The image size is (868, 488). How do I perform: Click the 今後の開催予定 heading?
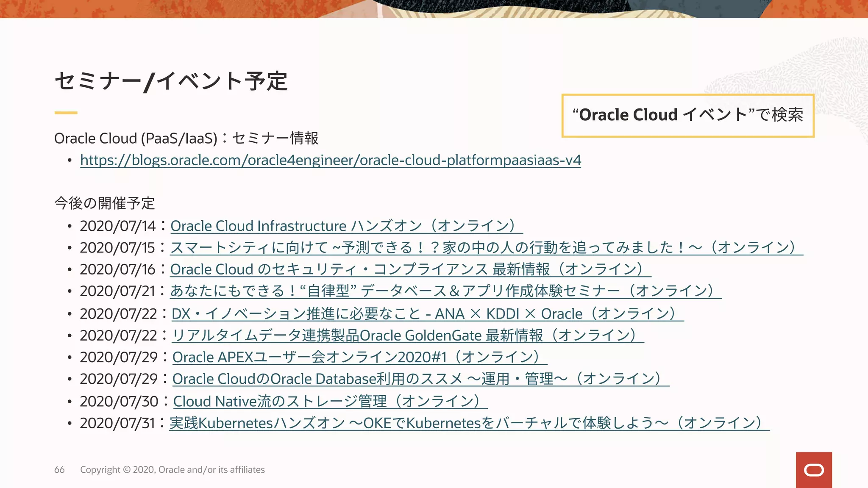105,203
